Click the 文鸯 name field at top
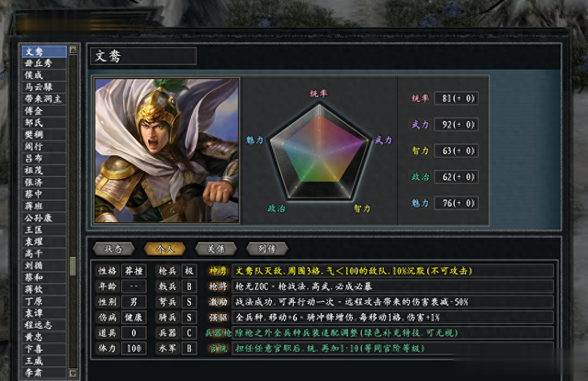Viewport: 588px width, 381px height. (143, 56)
